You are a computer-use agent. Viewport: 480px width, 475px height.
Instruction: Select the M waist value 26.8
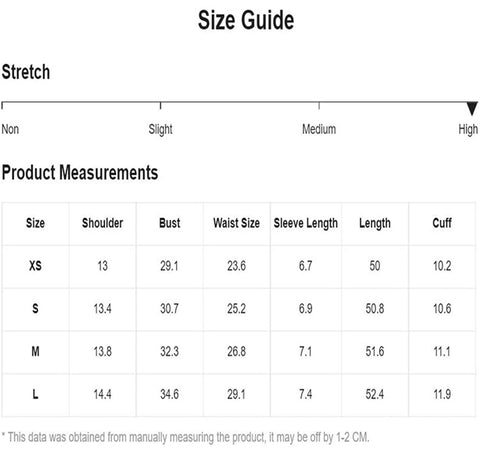pos(236,351)
